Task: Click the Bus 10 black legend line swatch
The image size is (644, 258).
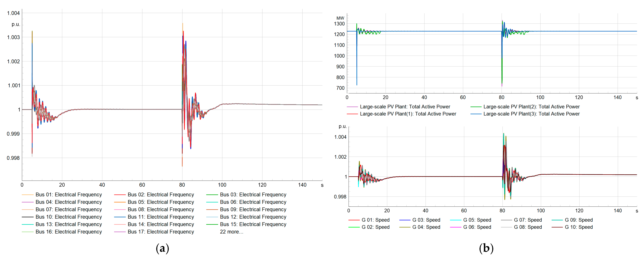Action: click(27, 217)
